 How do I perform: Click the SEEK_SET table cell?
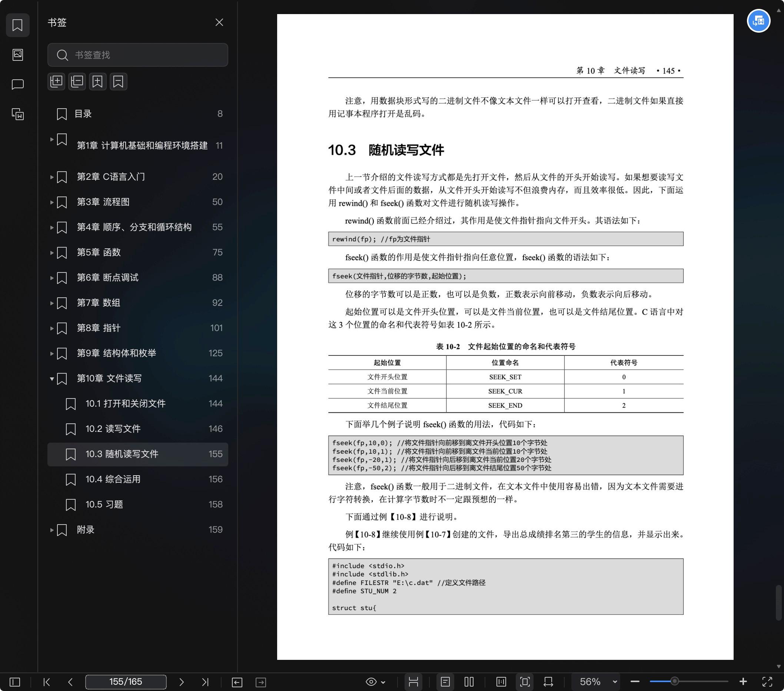coord(505,377)
